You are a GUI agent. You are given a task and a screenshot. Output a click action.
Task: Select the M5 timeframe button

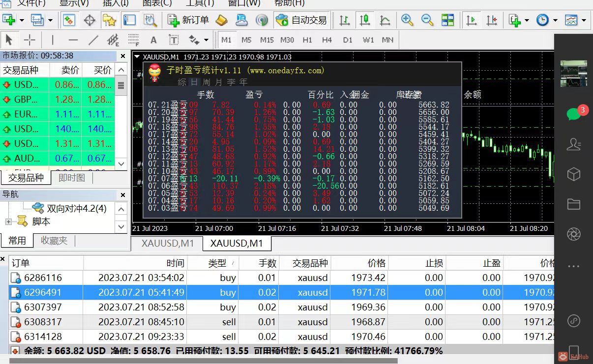click(245, 40)
